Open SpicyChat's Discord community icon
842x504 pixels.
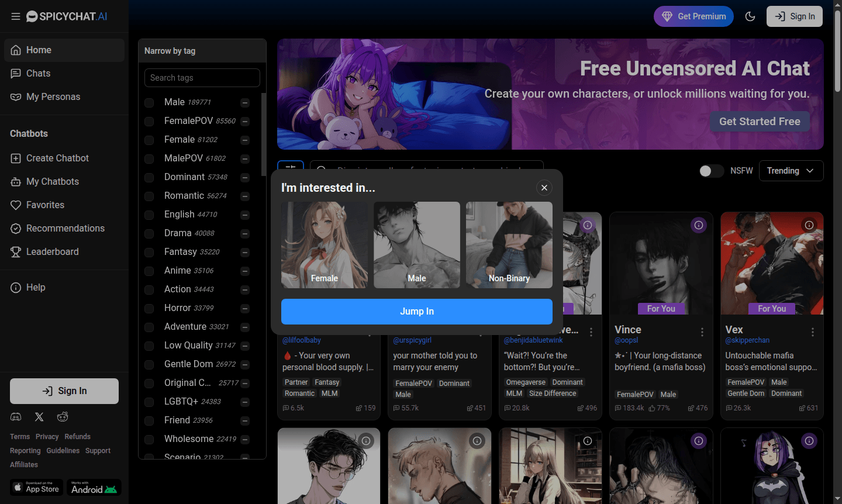pos(16,416)
